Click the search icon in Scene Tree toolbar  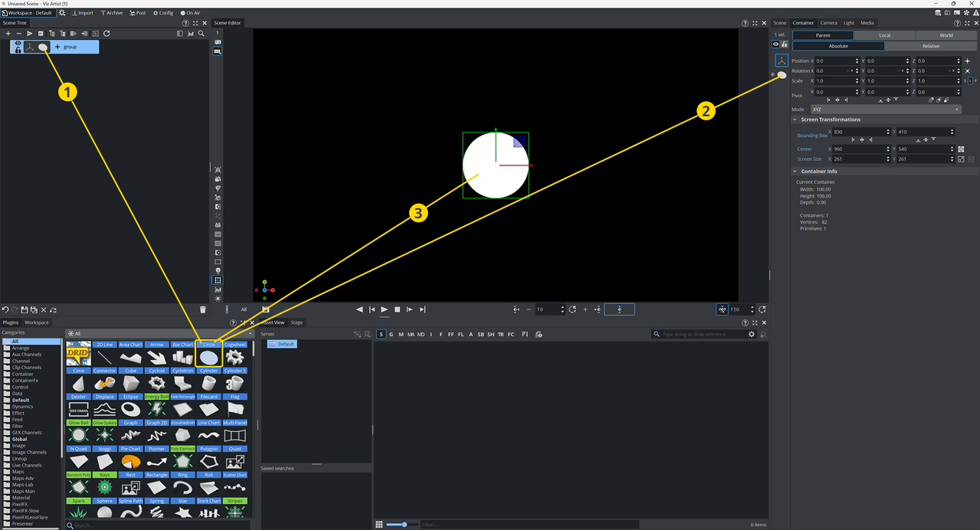point(202,34)
